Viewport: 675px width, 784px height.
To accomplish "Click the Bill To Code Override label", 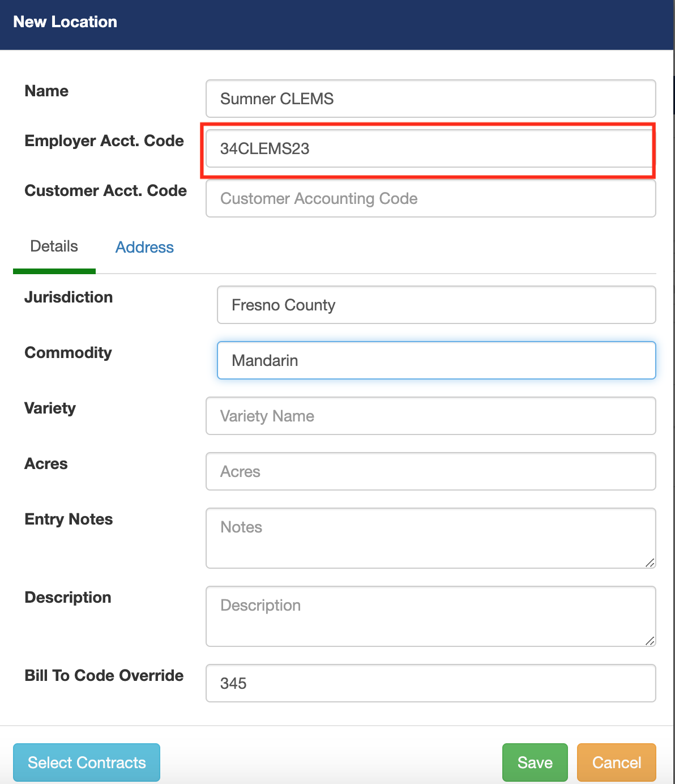I will tap(104, 675).
